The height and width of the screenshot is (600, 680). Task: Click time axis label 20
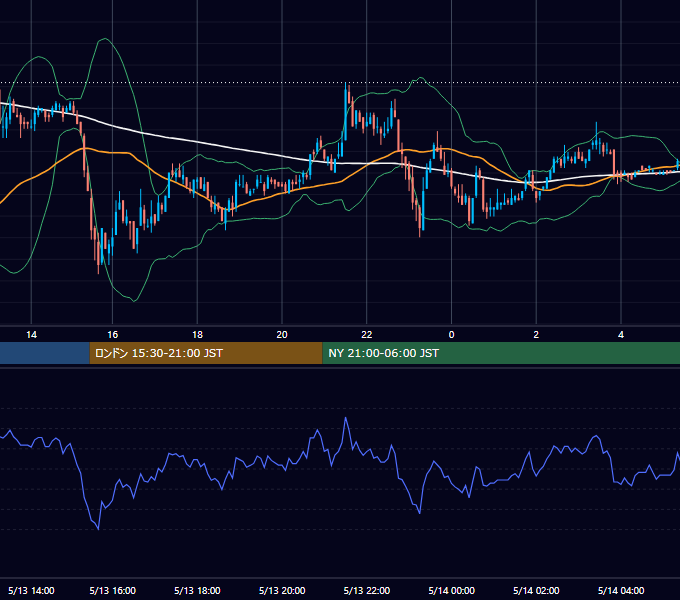[x=282, y=335]
